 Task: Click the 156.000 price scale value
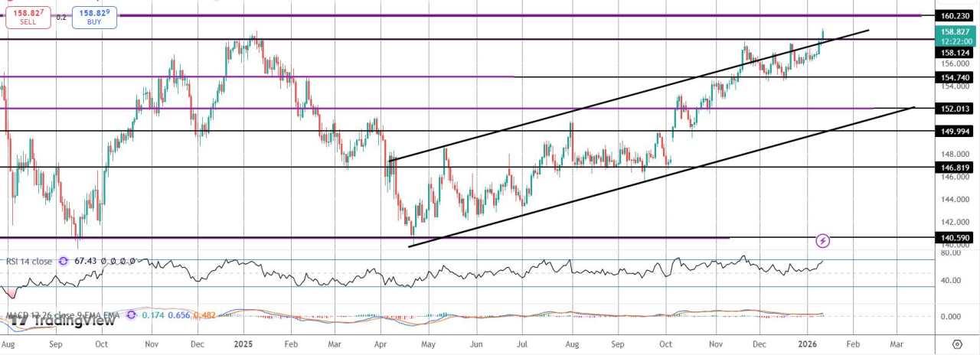coord(955,65)
